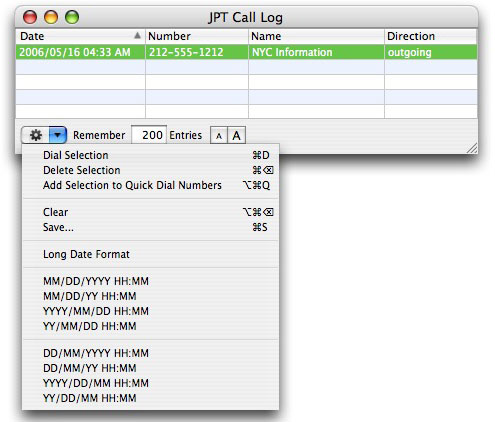Click the outgoing direction cell
The height and width of the screenshot is (422, 495).
pos(431,52)
